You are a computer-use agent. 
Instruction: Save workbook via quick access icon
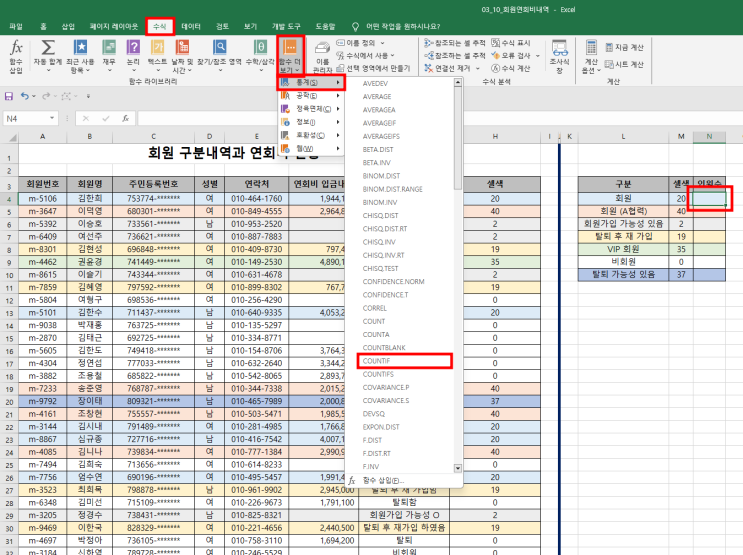[x=9, y=96]
